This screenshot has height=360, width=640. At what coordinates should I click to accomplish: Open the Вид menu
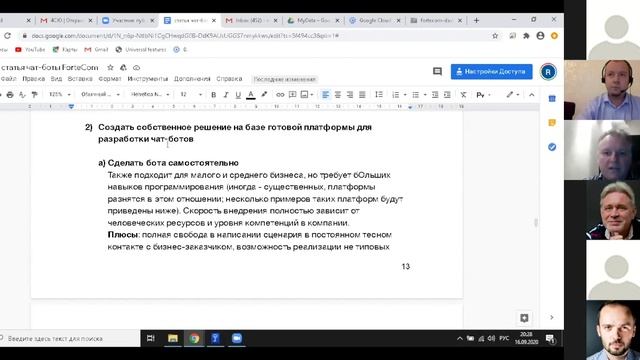(56, 79)
